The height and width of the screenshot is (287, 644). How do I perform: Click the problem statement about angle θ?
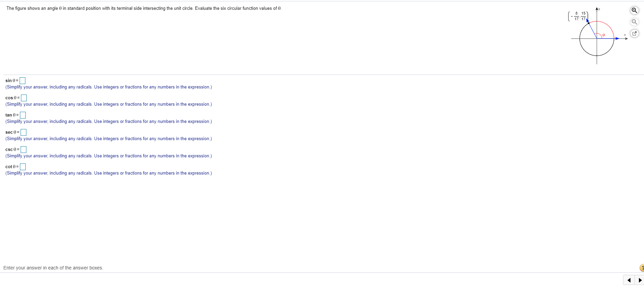144,8
